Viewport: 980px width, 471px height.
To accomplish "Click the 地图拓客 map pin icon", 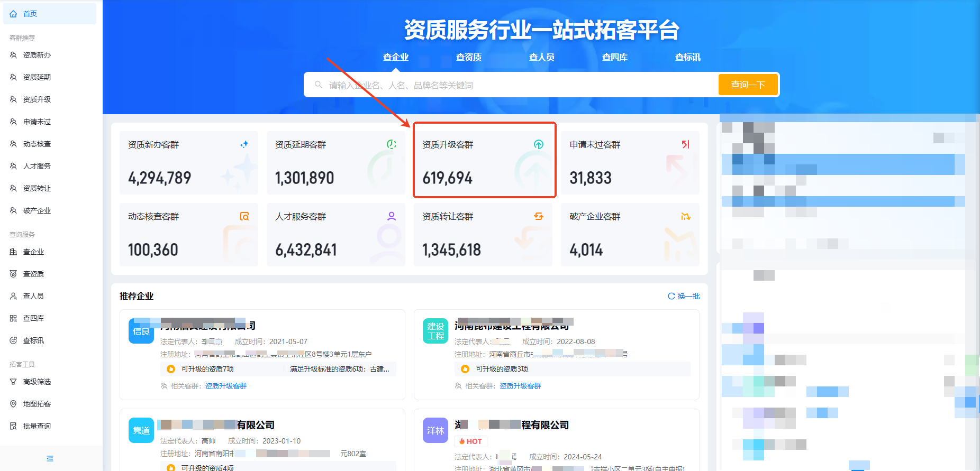I will (x=13, y=404).
